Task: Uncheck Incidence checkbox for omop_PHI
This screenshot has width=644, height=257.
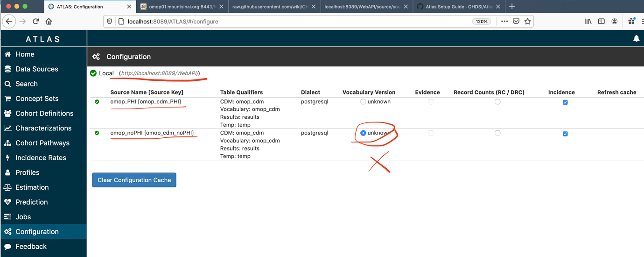Action: click(x=565, y=102)
